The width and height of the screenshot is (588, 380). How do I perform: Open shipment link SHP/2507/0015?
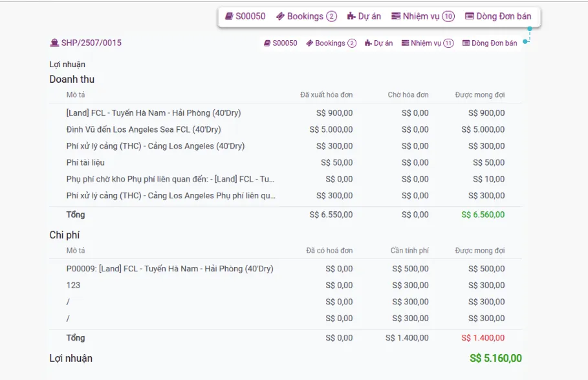tap(91, 43)
